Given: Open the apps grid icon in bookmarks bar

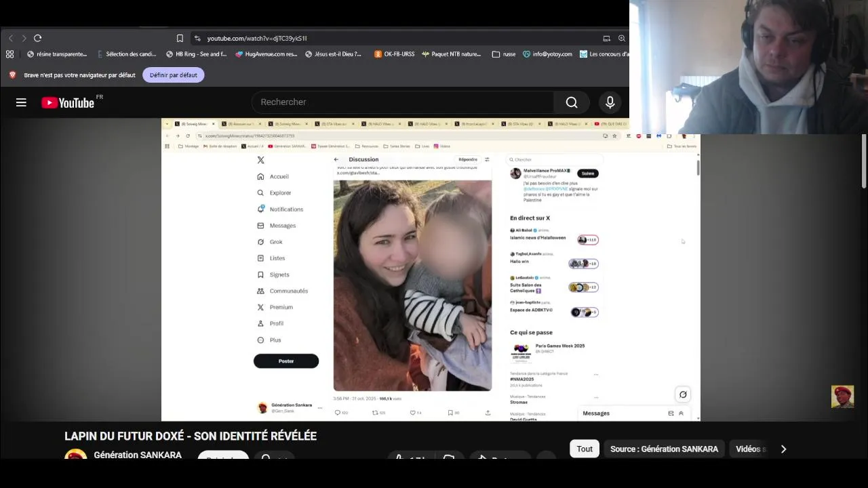Looking at the screenshot, I should (x=9, y=54).
